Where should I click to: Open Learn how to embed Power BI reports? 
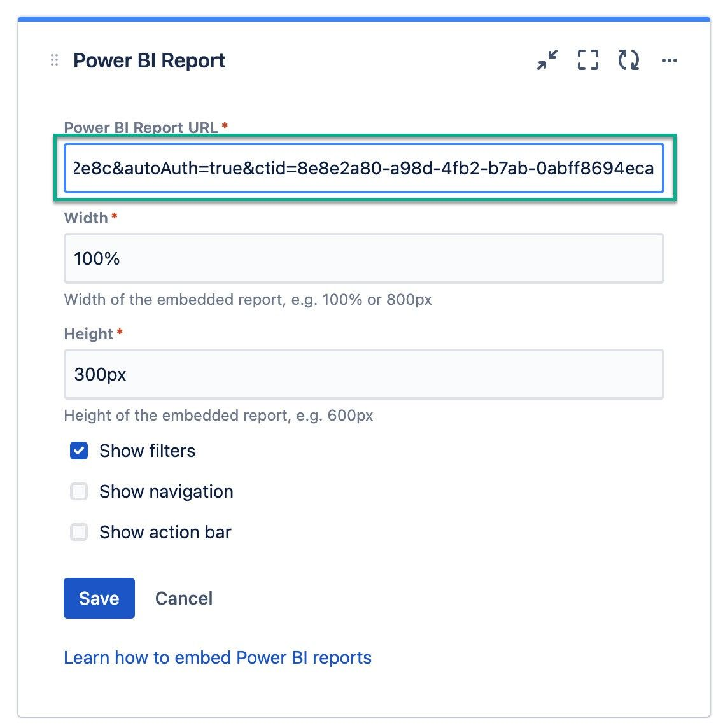217,657
